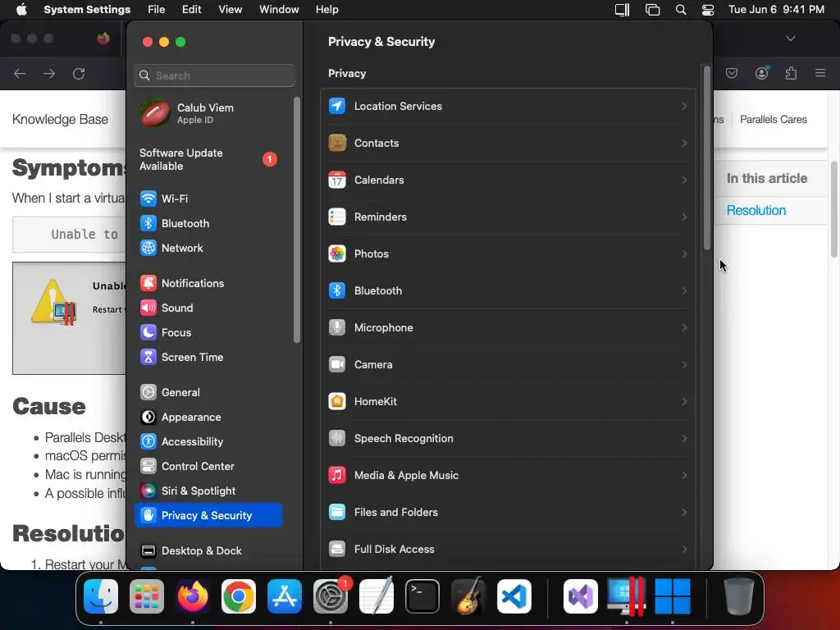Open the Edit menu

coord(191,10)
